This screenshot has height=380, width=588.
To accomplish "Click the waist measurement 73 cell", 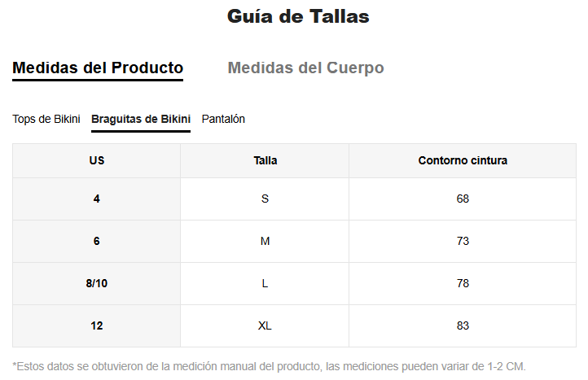I will (463, 241).
